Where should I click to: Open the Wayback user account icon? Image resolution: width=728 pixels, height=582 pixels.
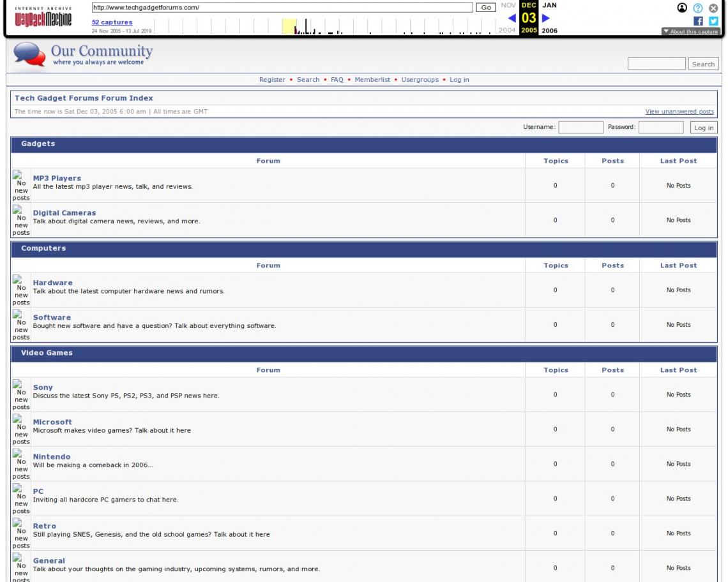pos(682,8)
